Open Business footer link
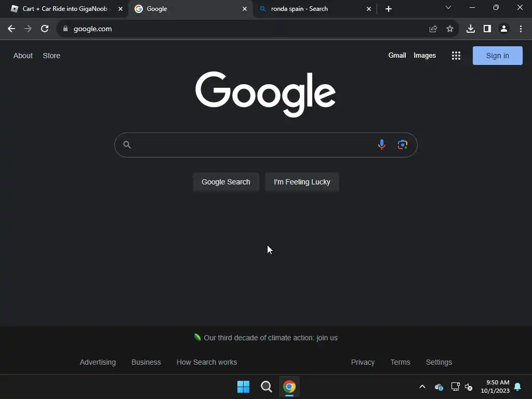The image size is (532, 399). (146, 362)
